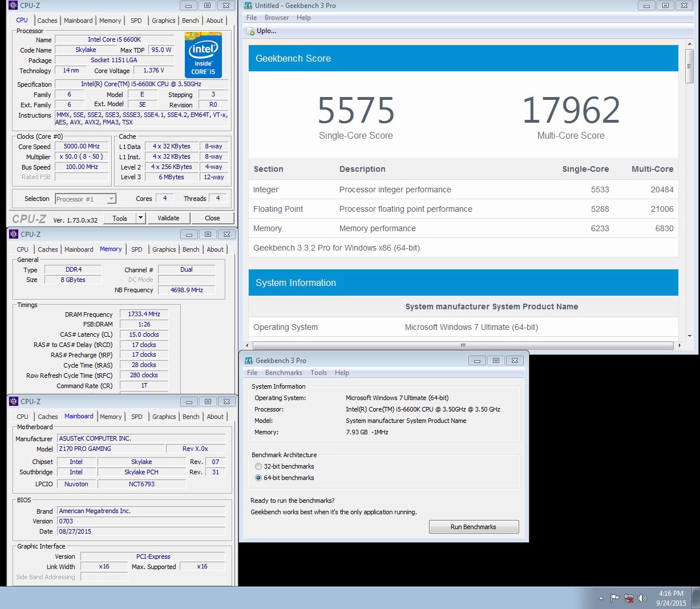This screenshot has width=700, height=609.
Task: Click the Show desktop strip beside the clock
Action: click(695, 598)
